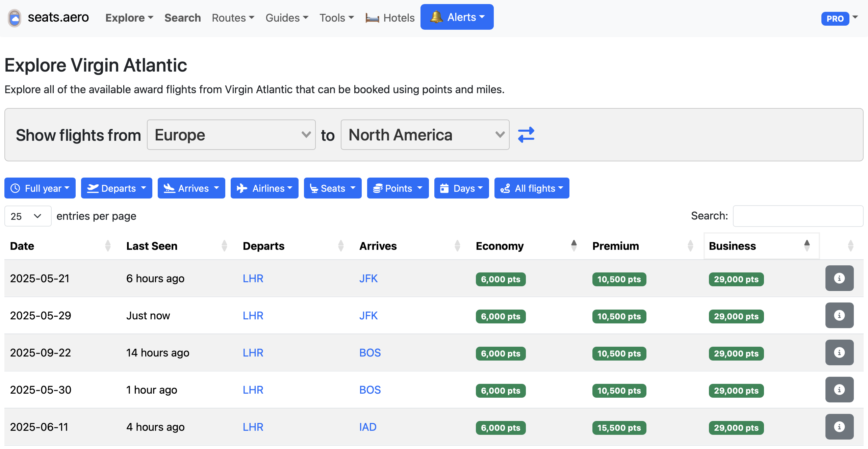Click the PRO account badge
This screenshot has width=868, height=449.
tap(835, 19)
